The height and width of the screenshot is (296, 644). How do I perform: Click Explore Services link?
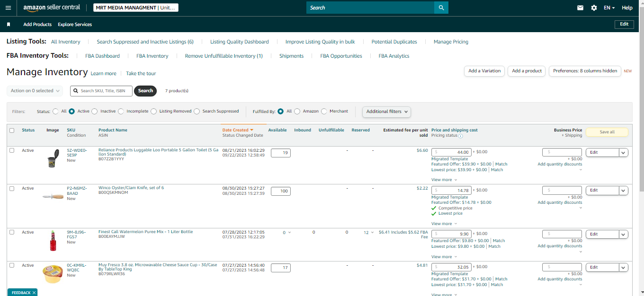click(75, 24)
